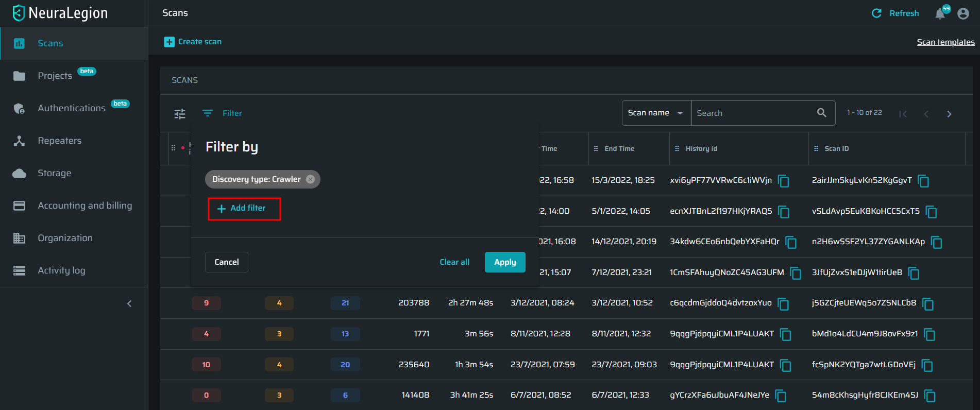Click blue badge showing 20
Image resolution: width=980 pixels, height=410 pixels.
coord(345,365)
